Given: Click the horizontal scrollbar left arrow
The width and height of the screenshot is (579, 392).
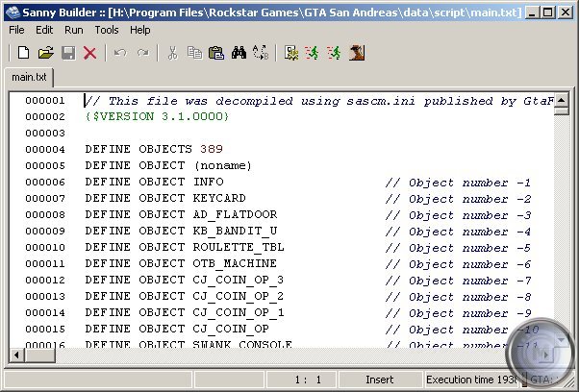Looking at the screenshot, I should tap(16, 355).
